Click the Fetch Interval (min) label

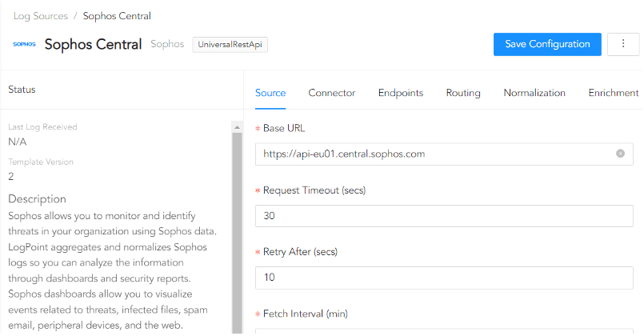305,314
